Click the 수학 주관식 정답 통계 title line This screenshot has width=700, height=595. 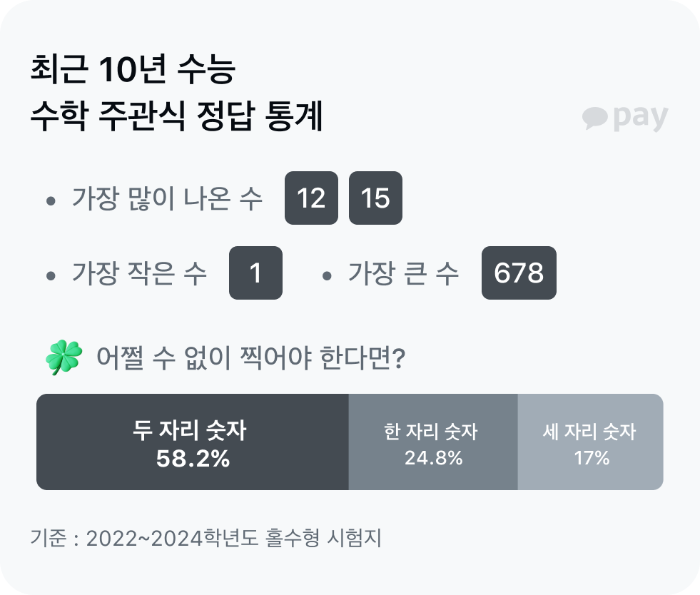tap(177, 117)
